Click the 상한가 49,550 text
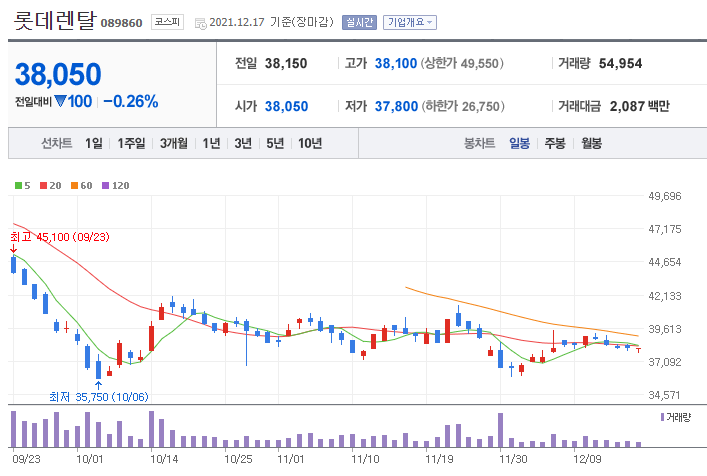 tap(462, 64)
